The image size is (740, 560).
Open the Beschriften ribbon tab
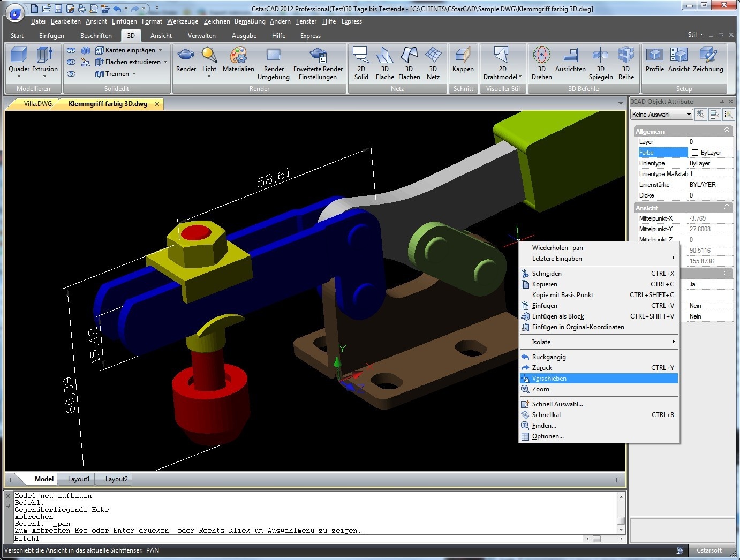point(96,36)
